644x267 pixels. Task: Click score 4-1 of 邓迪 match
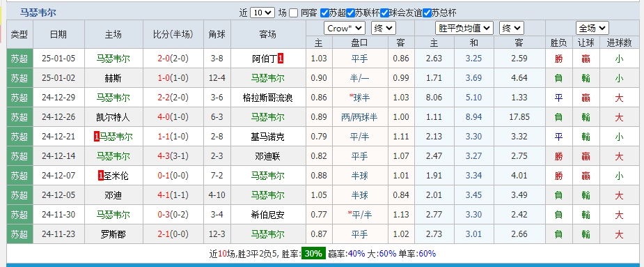pyautogui.click(x=164, y=195)
